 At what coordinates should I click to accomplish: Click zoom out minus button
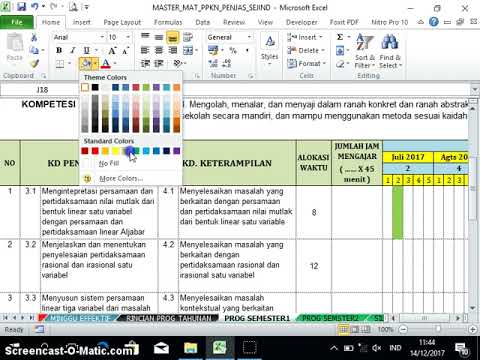[x=403, y=330]
